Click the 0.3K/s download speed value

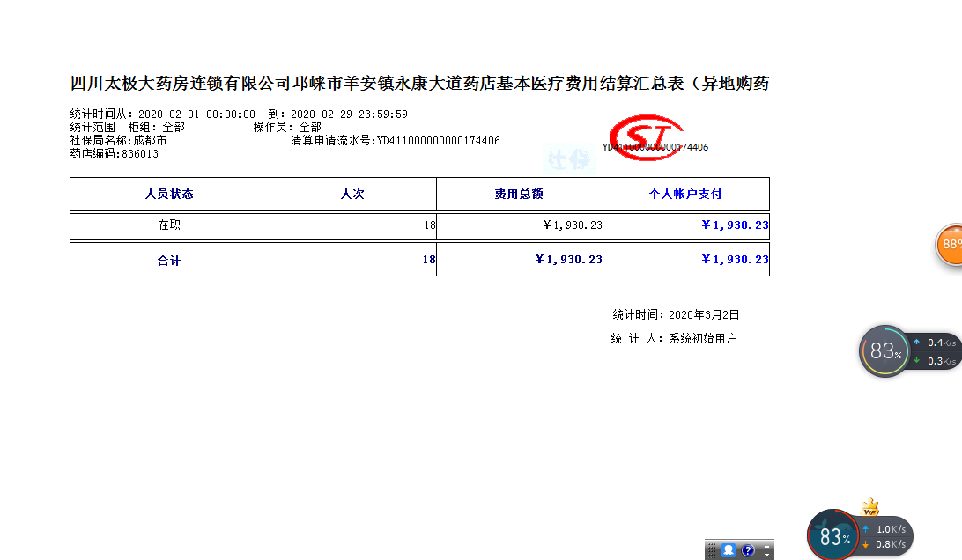click(941, 361)
